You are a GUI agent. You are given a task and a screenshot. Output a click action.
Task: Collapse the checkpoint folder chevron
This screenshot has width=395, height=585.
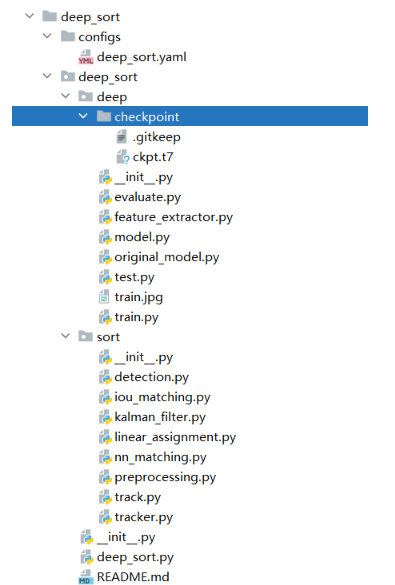tap(83, 116)
